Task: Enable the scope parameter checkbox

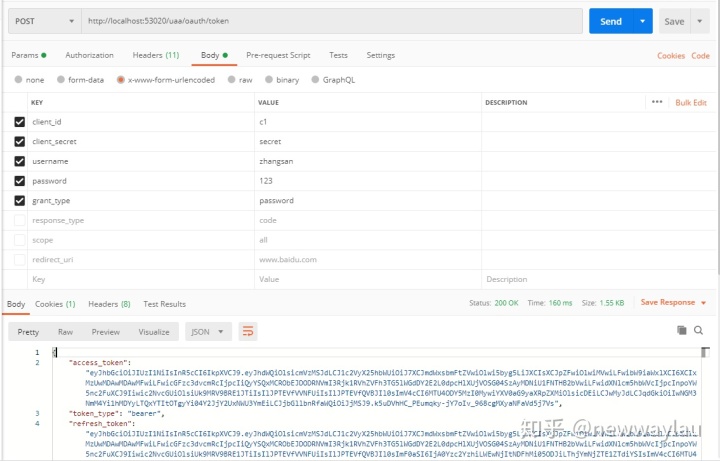Action: (x=19, y=240)
